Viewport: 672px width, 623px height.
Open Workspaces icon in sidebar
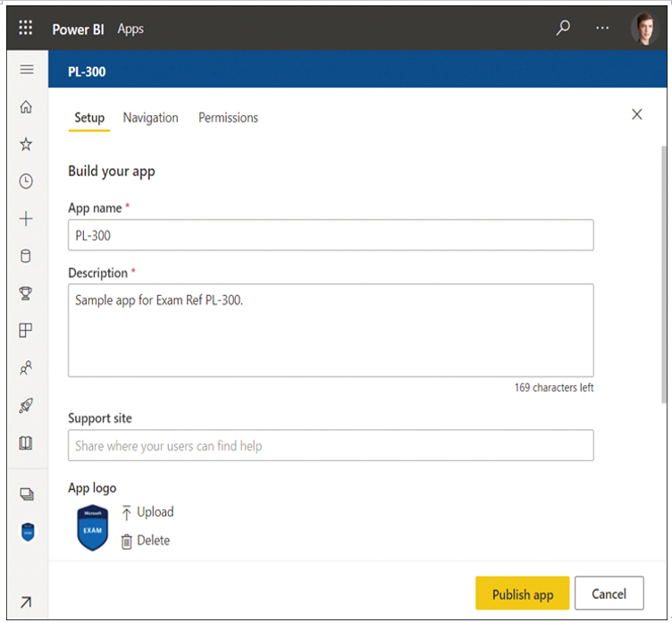pos(27,494)
